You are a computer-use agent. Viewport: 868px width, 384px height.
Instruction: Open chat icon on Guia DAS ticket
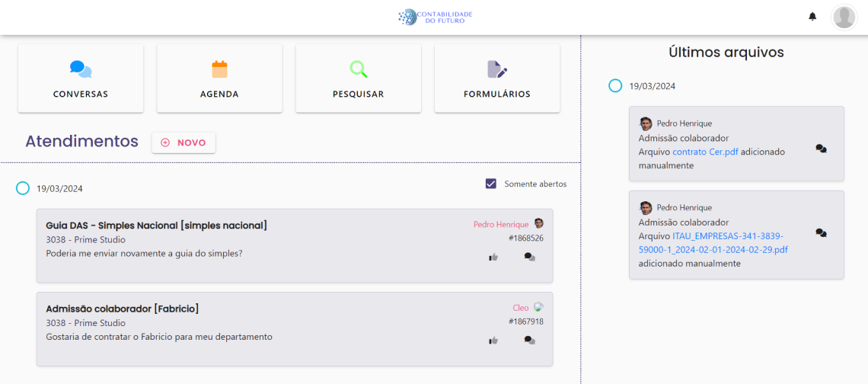click(x=529, y=258)
